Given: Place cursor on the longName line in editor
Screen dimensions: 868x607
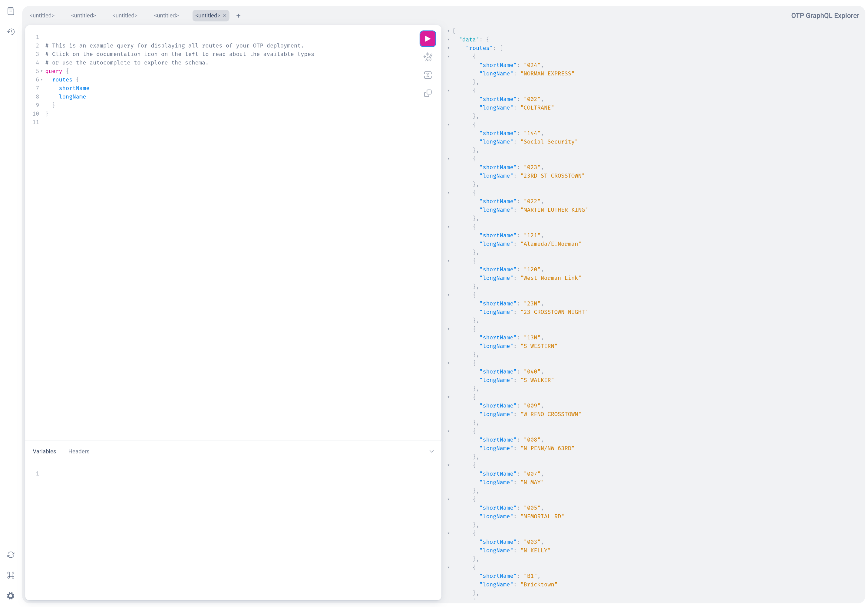Looking at the screenshot, I should [72, 96].
